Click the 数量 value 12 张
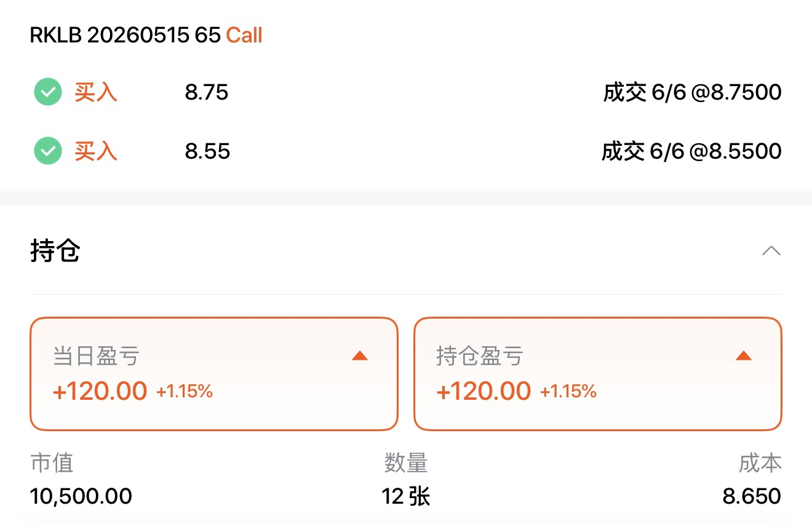 pyautogui.click(x=406, y=496)
